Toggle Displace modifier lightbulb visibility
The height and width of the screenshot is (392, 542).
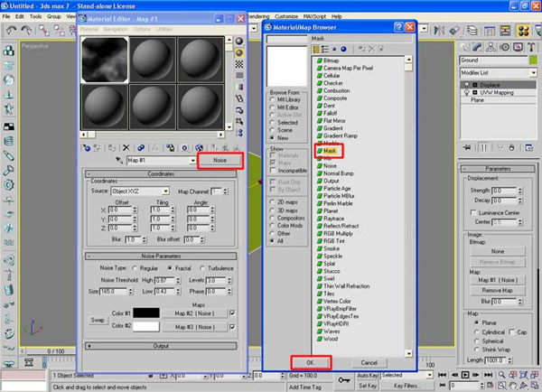[x=467, y=85]
